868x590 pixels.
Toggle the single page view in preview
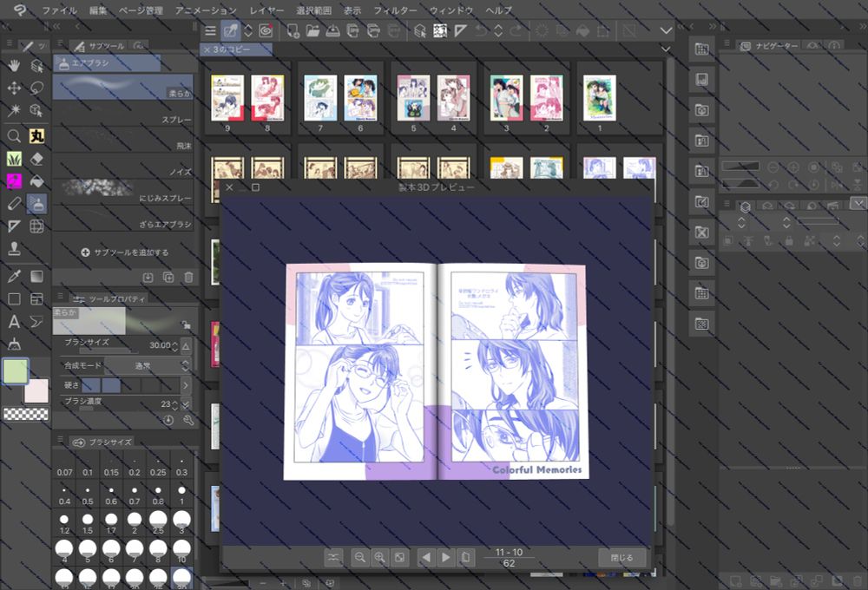(466, 557)
